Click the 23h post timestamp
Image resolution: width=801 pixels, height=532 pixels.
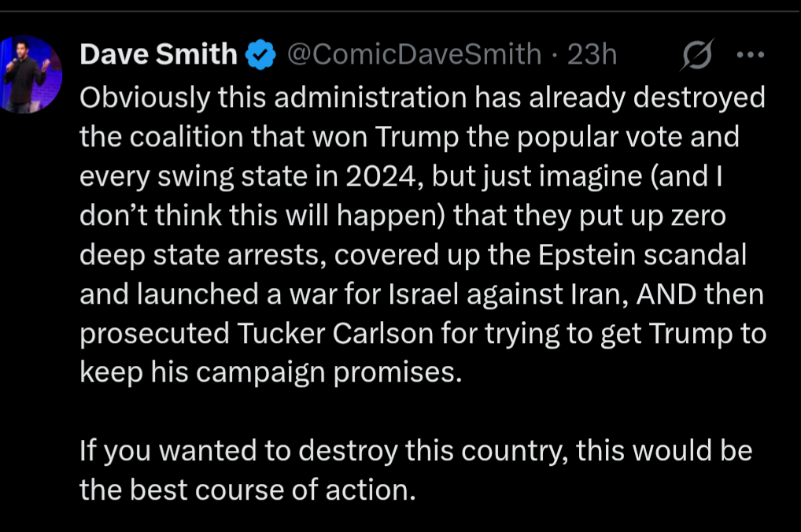click(592, 54)
